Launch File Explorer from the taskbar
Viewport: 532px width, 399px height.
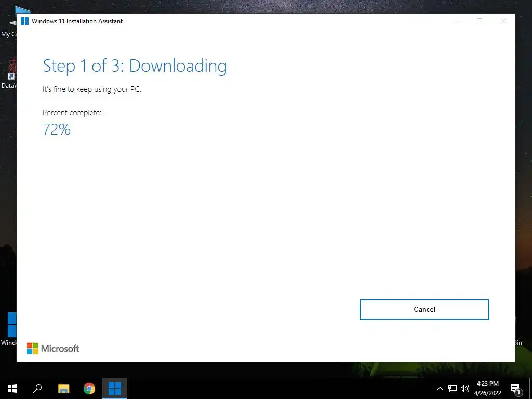coord(63,389)
